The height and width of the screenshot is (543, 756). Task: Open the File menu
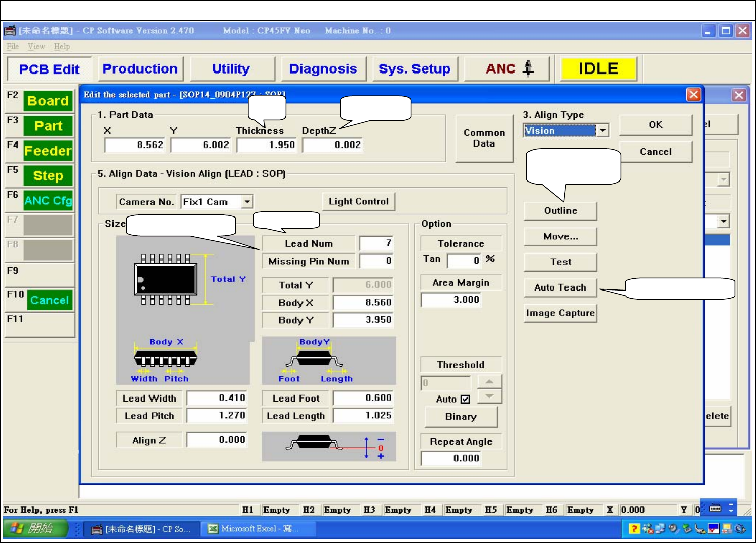coord(13,47)
